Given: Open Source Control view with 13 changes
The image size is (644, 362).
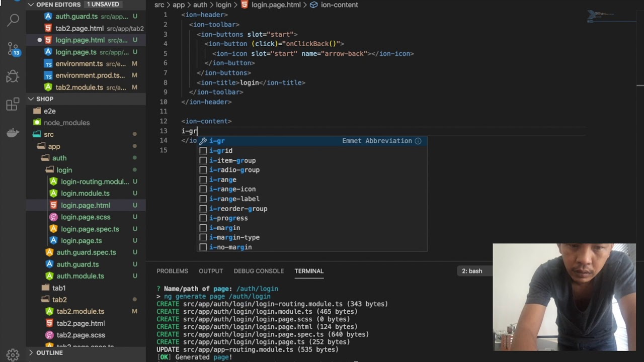Looking at the screenshot, I should pos(13,49).
